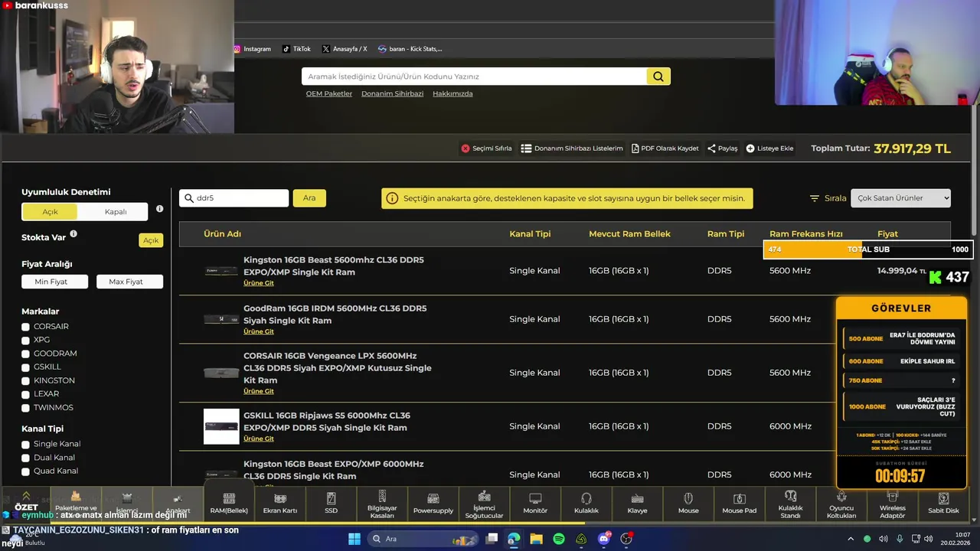Click Ürüne Git under GoodRam IRDM
The height and width of the screenshot is (551, 980).
[x=259, y=331]
